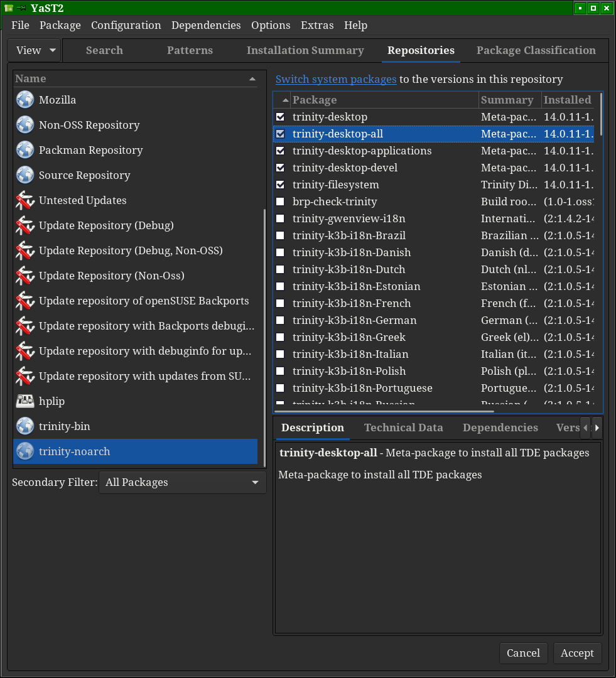Sort repositories by the Name column header
The image size is (616, 678).
point(136,78)
